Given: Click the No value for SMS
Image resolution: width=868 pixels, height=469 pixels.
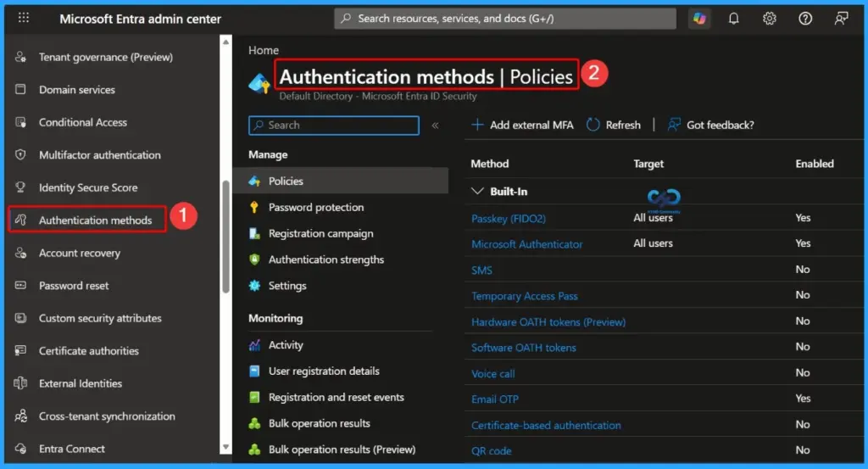Looking at the screenshot, I should (803, 269).
